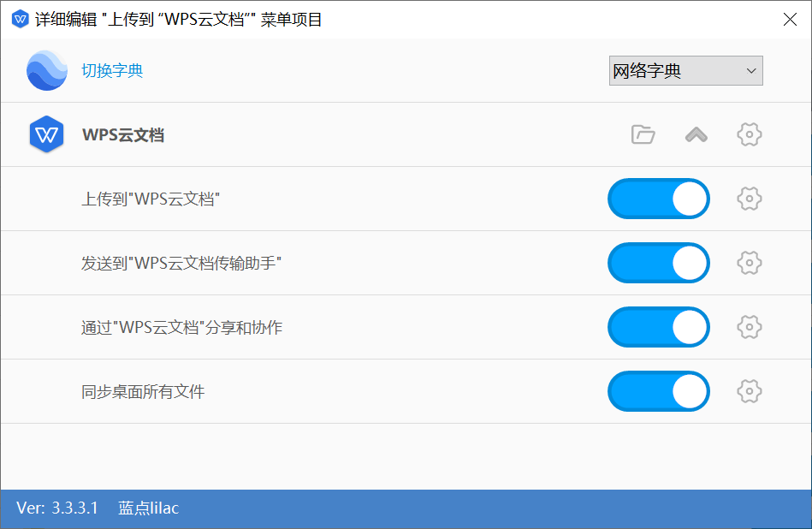Click the 切换字典 link

coord(112,70)
